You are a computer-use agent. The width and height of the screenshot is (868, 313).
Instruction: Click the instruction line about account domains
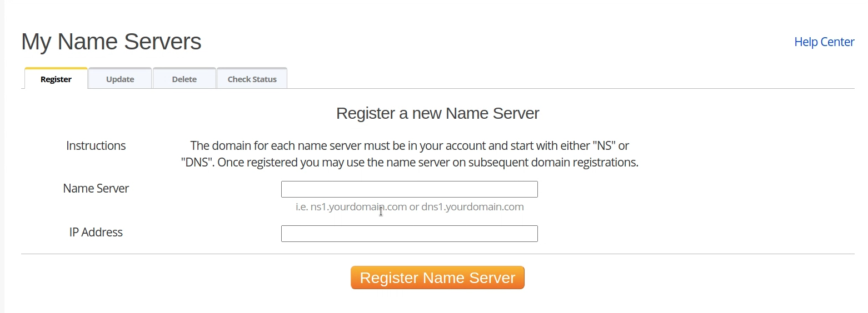pyautogui.click(x=410, y=145)
